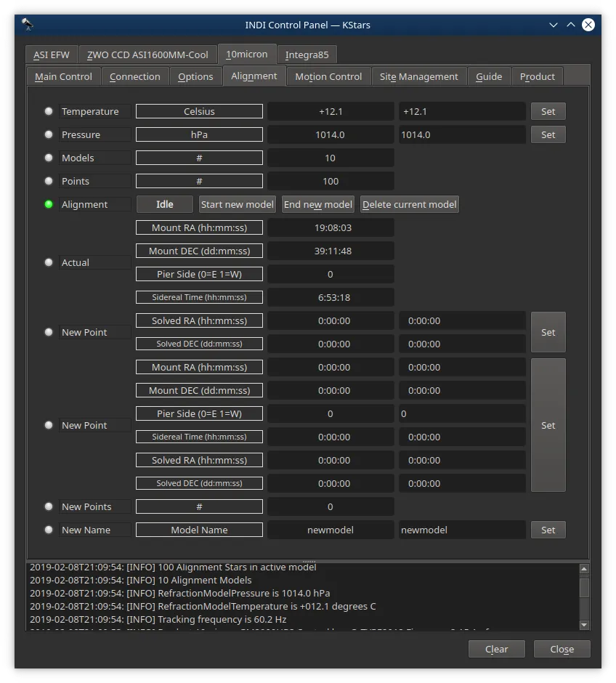
Task: Select the ZWO CCD ASI1600MM-Cool device tab
Action: pyautogui.click(x=147, y=55)
